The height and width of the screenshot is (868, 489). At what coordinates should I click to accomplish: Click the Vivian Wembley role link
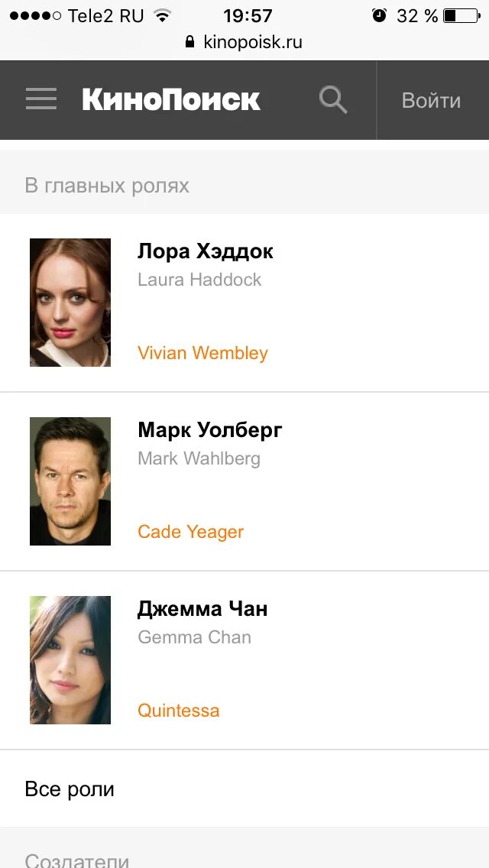[x=202, y=353]
